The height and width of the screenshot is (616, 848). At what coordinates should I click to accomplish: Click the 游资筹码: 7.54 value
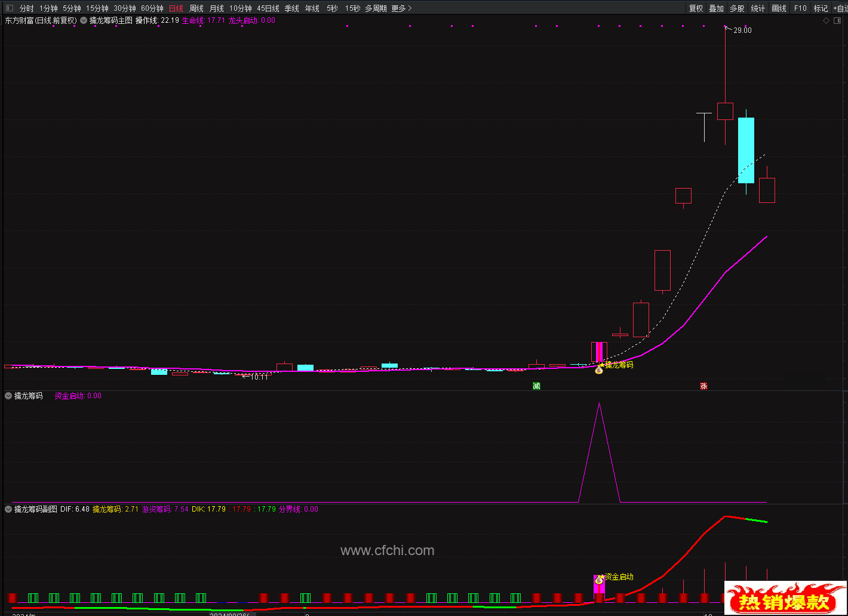point(165,509)
